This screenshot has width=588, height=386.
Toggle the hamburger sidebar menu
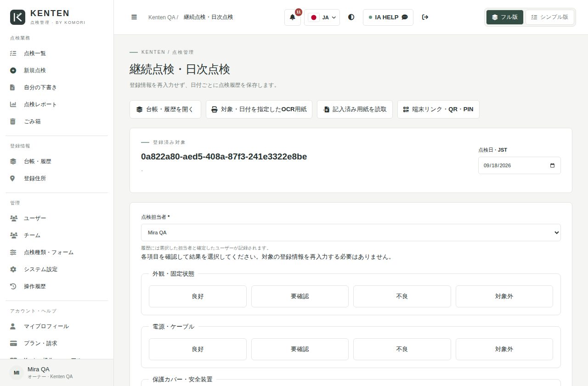(134, 17)
